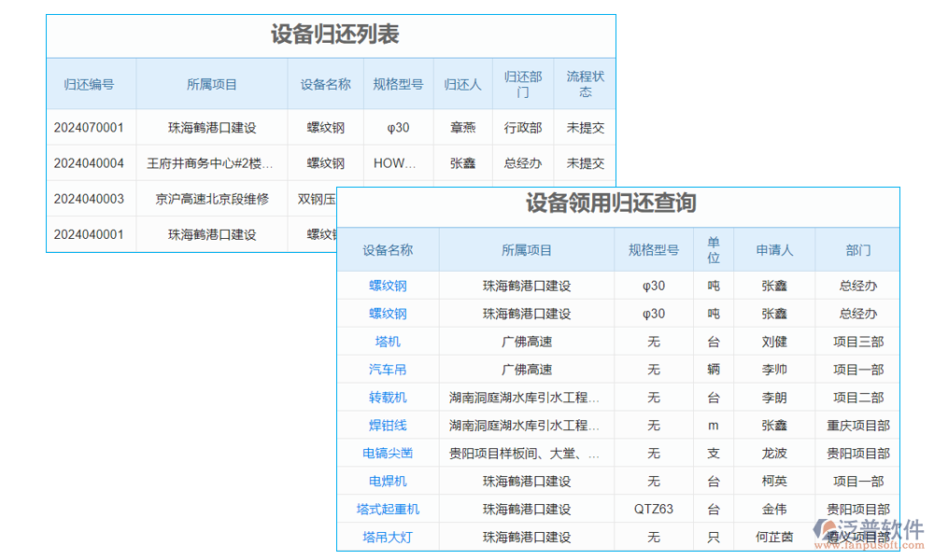
Task: Select the 塔吊大灯 equipment link
Action: pyautogui.click(x=388, y=537)
